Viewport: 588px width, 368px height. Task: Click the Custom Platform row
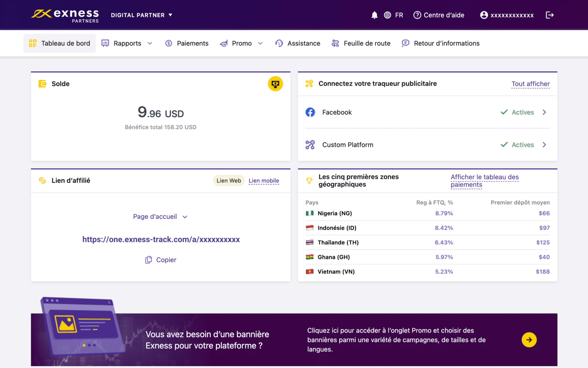(x=427, y=145)
